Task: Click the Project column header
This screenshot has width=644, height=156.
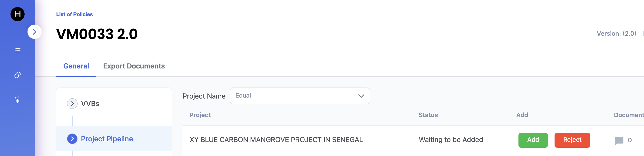Action: pos(200,115)
